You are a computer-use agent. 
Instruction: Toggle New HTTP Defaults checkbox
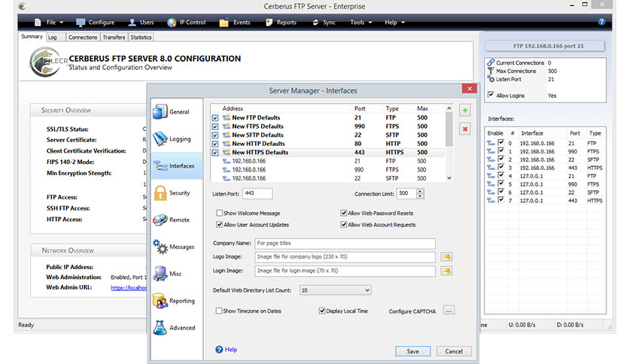215,144
